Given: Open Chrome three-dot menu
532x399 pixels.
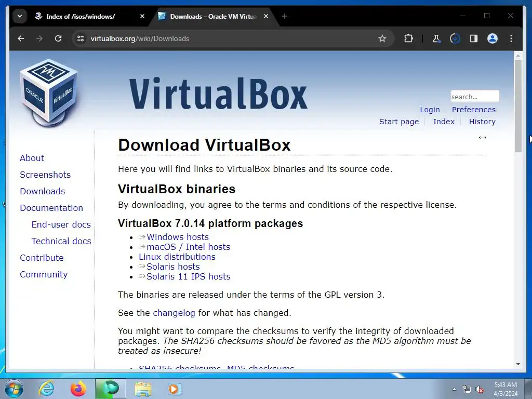Looking at the screenshot, I should 511,38.
